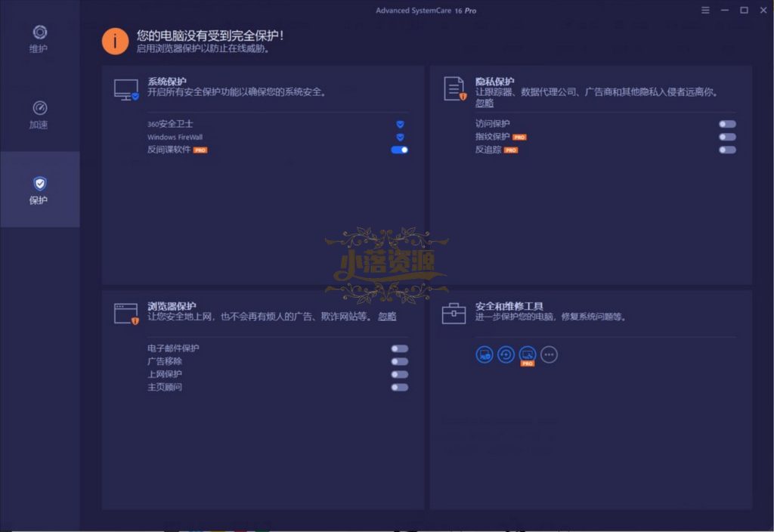The height and width of the screenshot is (532, 774).
Task: Click the 您的电脑没有受到完全保护 headline
Action: point(210,36)
